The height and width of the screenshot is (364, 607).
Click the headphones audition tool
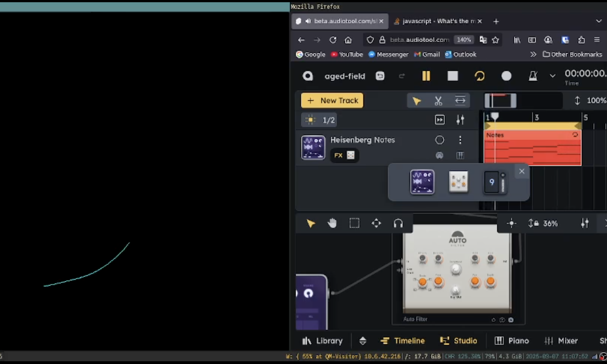[x=398, y=223]
